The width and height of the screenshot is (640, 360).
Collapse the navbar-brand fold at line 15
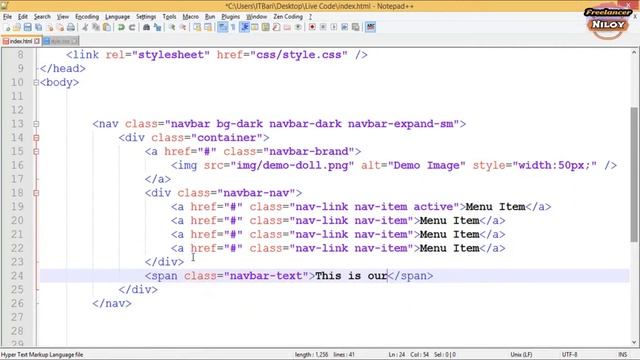tap(36, 151)
